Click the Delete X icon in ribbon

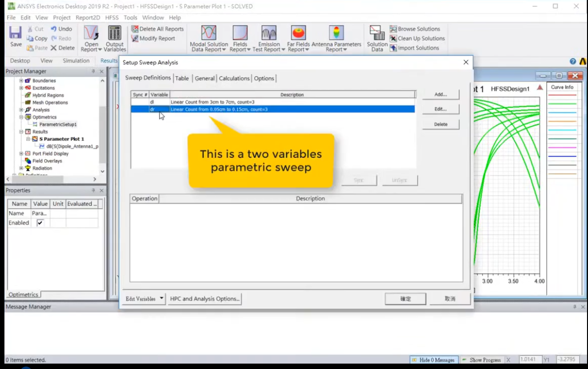pos(54,48)
